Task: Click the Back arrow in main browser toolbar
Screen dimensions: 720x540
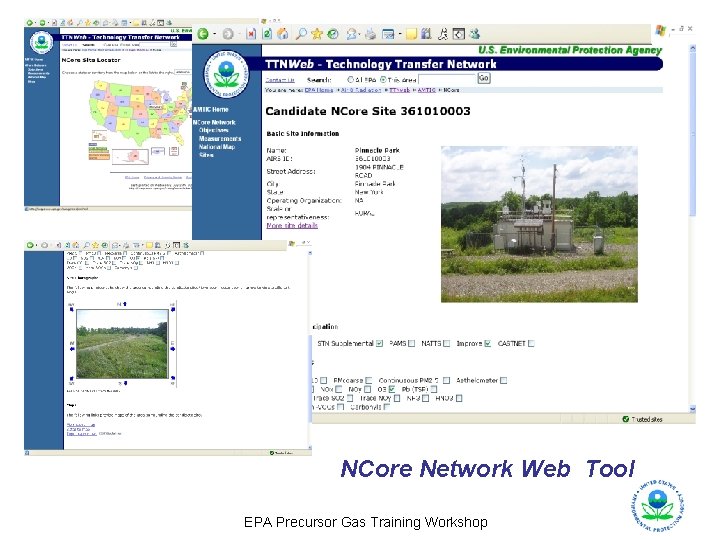Action: click(202, 34)
